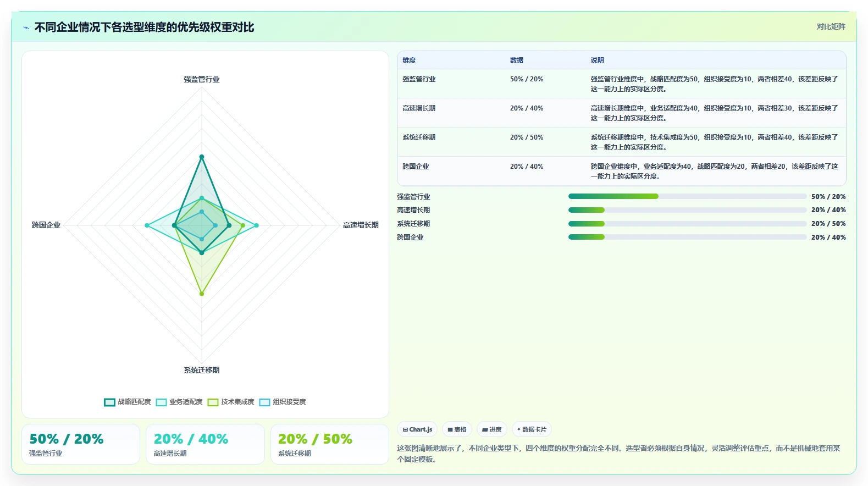Click the Chart.js badge
This screenshot has width=868, height=486.
(x=417, y=429)
